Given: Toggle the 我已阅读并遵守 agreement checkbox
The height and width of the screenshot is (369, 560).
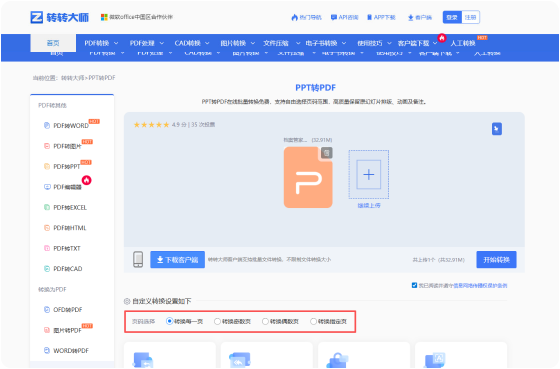Looking at the screenshot, I should [414, 285].
